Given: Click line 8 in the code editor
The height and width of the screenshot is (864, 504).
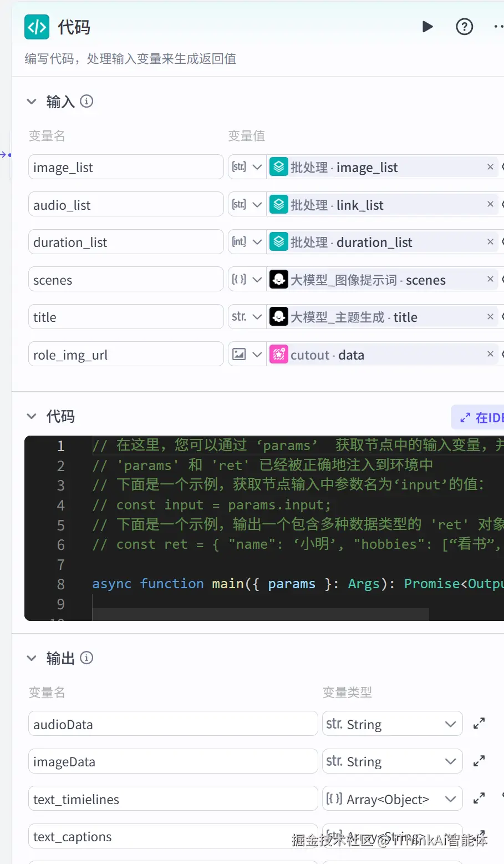Looking at the screenshot, I should click(222, 584).
